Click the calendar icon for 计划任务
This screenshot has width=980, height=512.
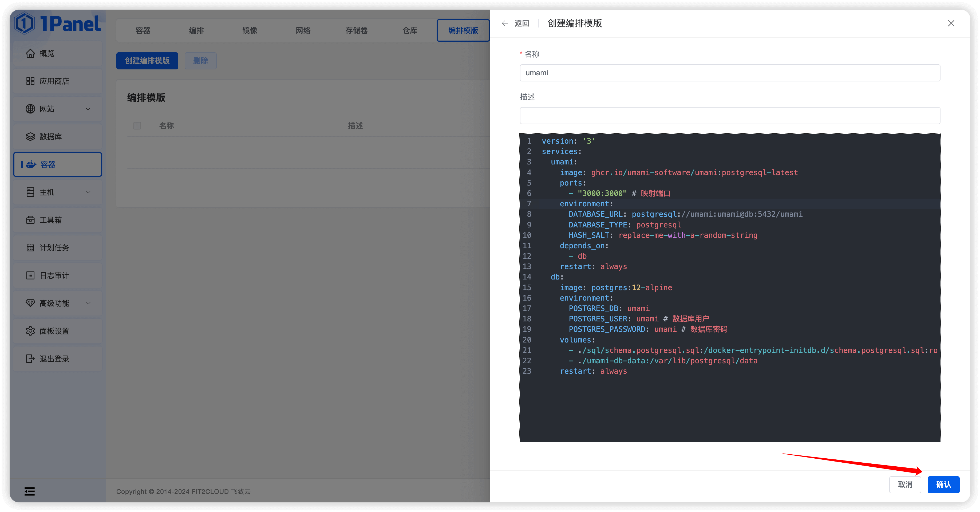point(30,248)
